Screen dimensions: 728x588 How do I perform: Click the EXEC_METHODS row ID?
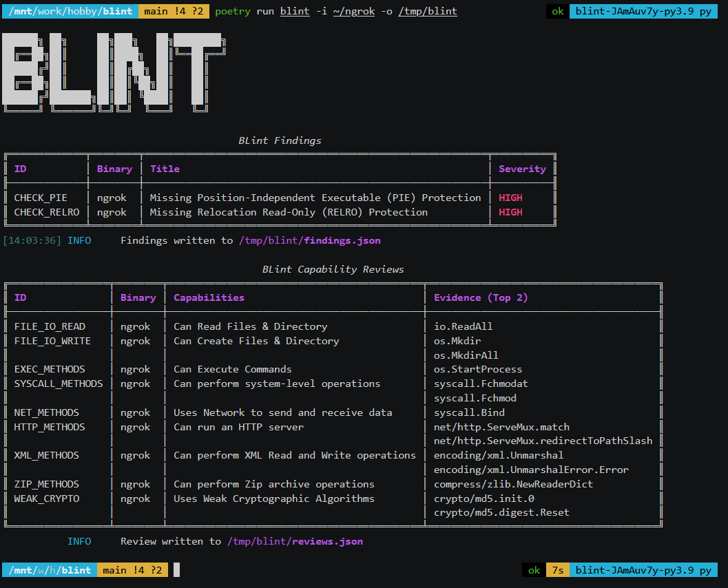[50, 369]
